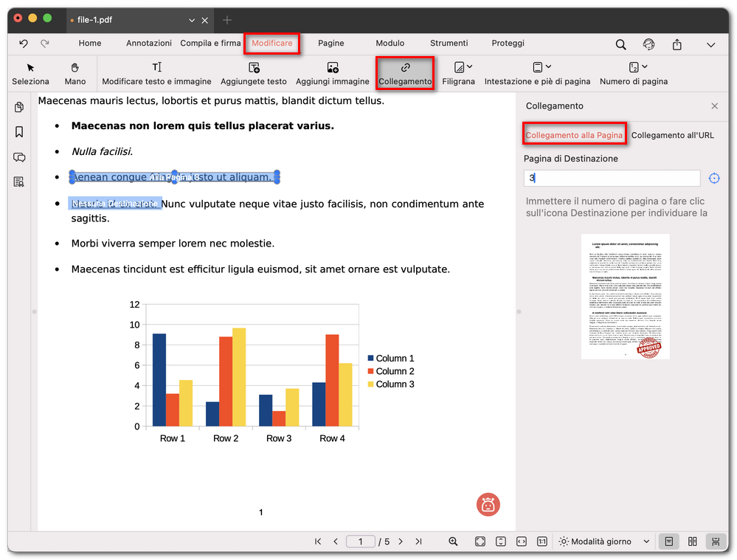Click the undo arrow icon
The image size is (737, 560).
click(24, 44)
